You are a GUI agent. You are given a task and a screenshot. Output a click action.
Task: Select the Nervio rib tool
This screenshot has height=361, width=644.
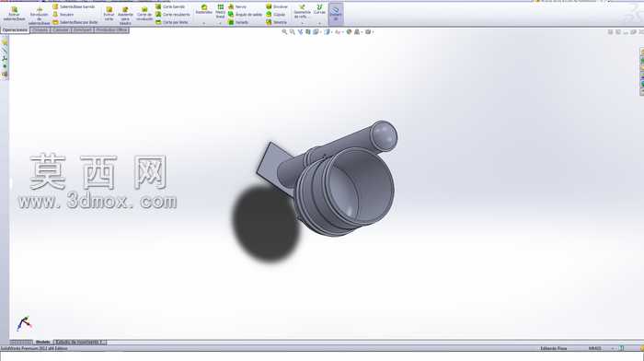tap(237, 6)
